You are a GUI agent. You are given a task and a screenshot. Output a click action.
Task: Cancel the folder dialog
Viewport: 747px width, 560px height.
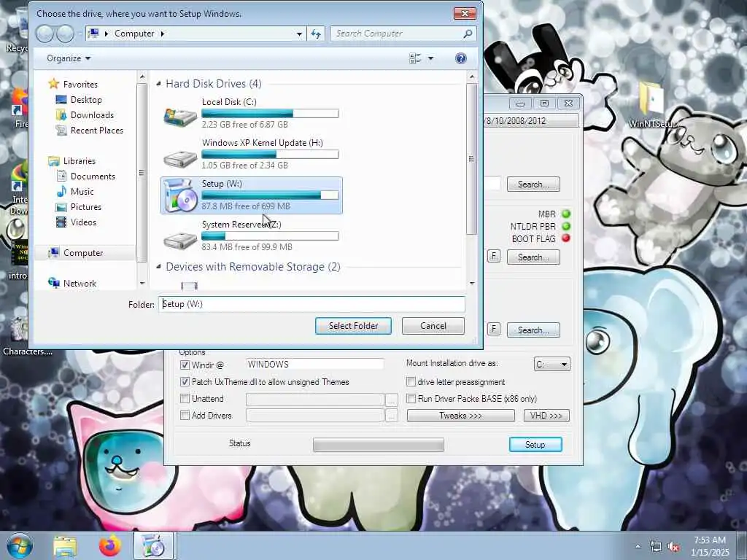(433, 326)
